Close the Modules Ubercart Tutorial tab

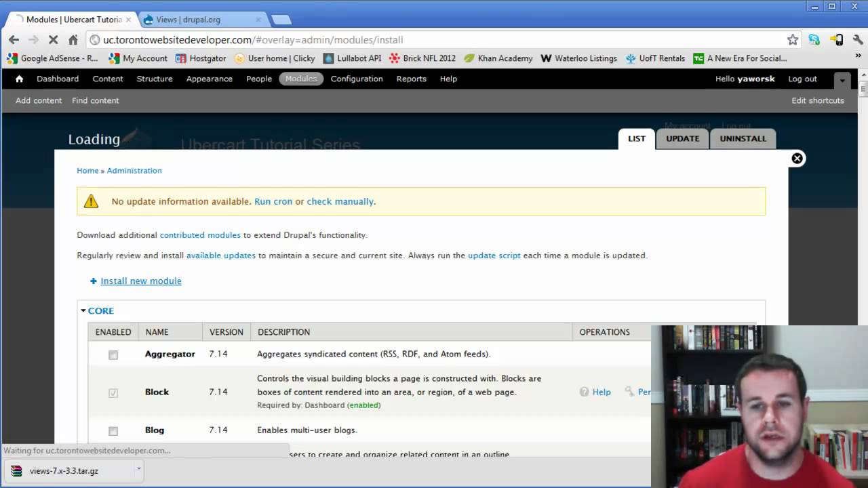tap(128, 20)
